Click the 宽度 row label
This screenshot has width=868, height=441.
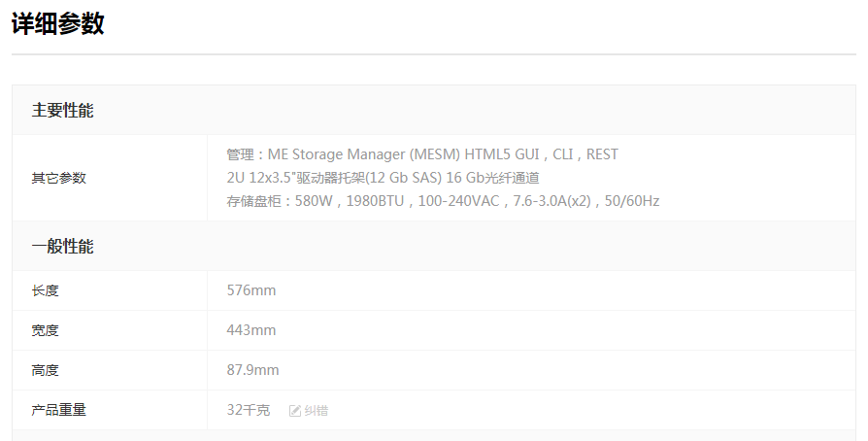click(45, 330)
